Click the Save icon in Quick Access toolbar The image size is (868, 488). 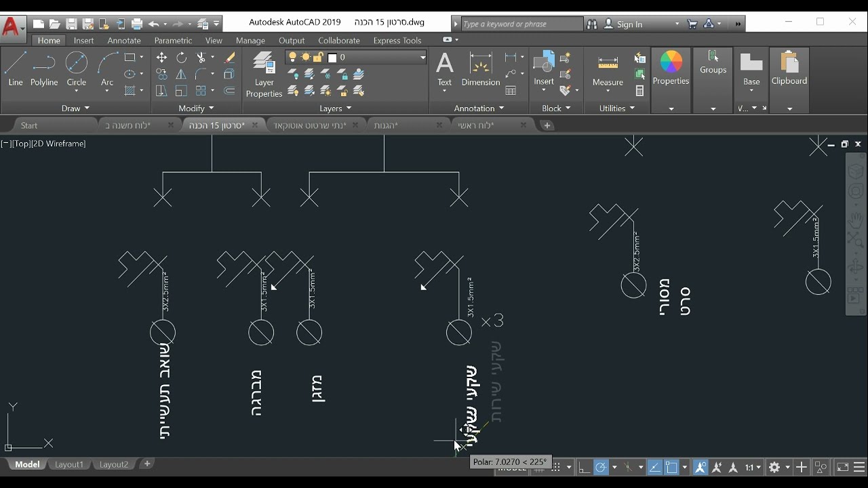(71, 24)
